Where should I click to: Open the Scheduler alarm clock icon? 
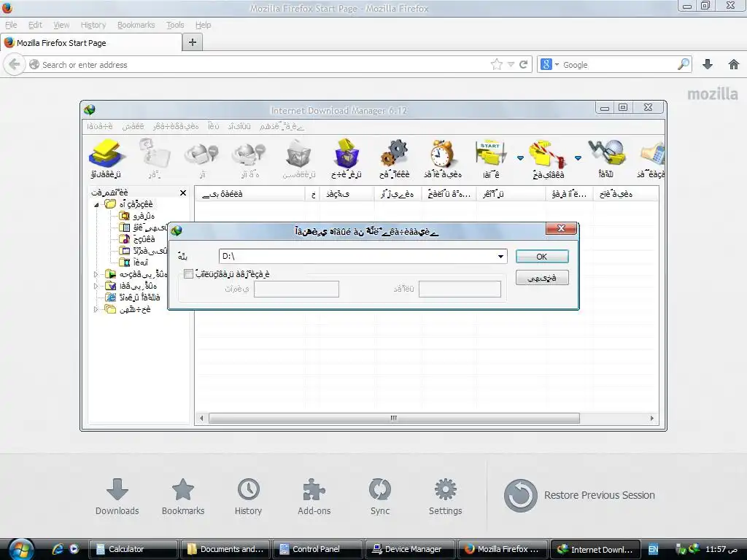443,158
